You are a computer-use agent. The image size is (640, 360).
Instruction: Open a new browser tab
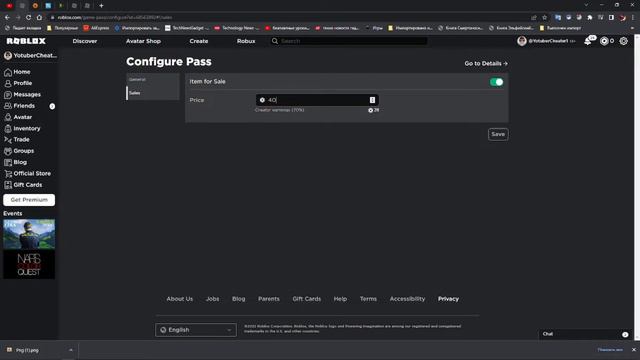(x=101, y=6)
